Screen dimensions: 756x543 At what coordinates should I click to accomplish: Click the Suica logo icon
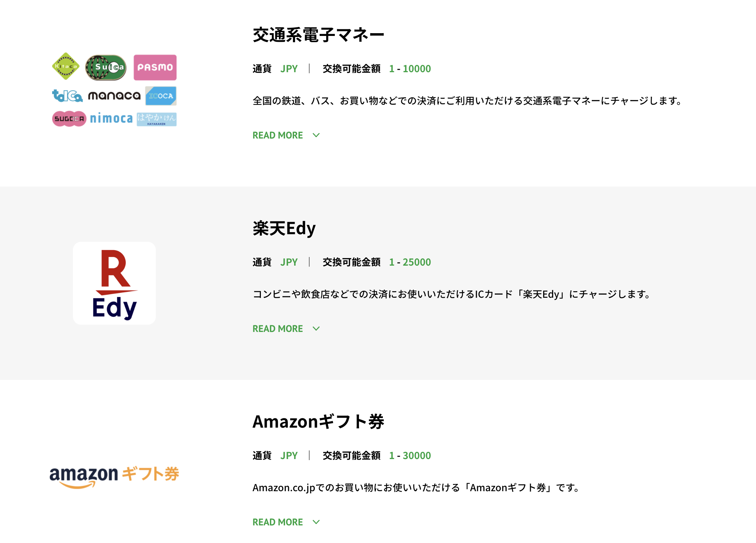coord(106,67)
